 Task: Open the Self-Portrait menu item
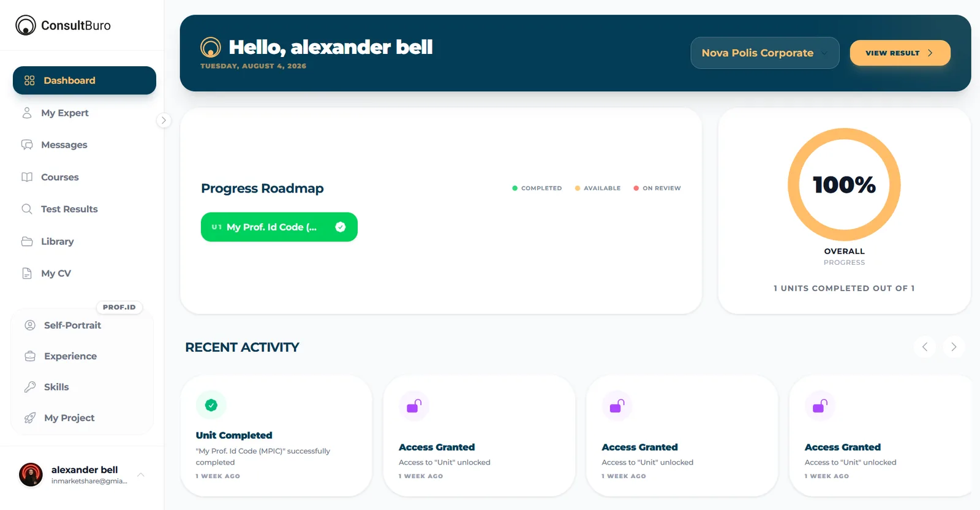[82, 325]
